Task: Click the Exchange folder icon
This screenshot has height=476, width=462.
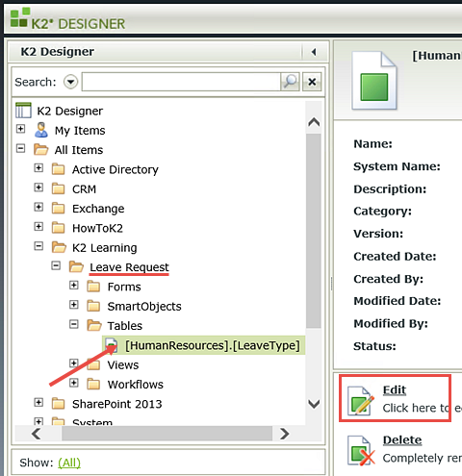Action: (58, 209)
